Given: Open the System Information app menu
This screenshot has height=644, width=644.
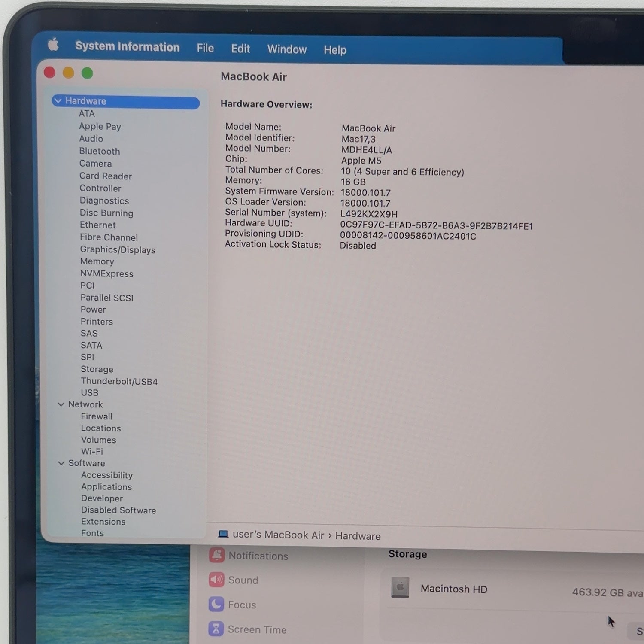Looking at the screenshot, I should pos(128,46).
